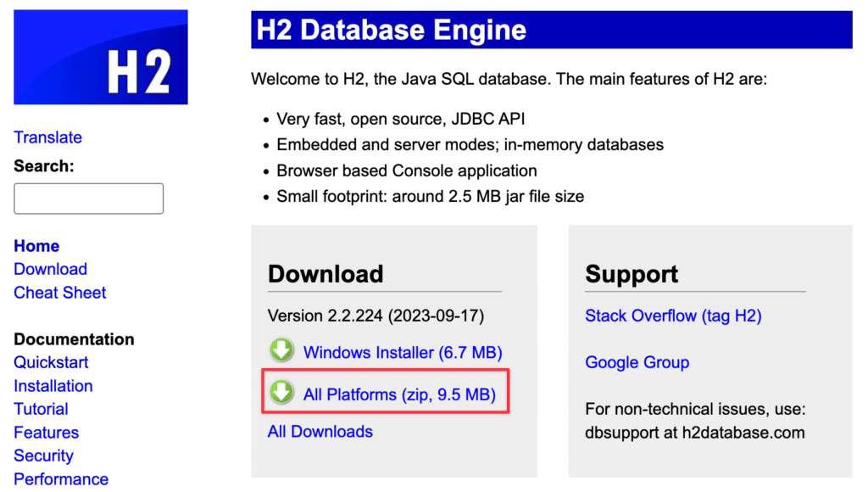Screen dimensions: 868x492
Task: View the Cheat Sheet
Action: [x=59, y=293]
